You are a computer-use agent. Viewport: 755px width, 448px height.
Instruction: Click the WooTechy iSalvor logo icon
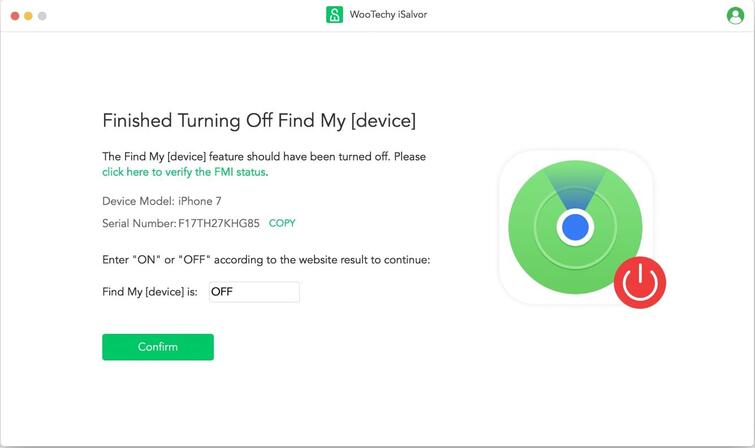coord(334,15)
